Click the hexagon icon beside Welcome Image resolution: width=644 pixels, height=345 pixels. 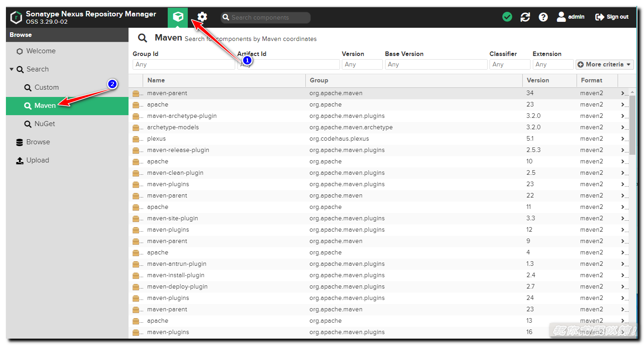[20, 51]
